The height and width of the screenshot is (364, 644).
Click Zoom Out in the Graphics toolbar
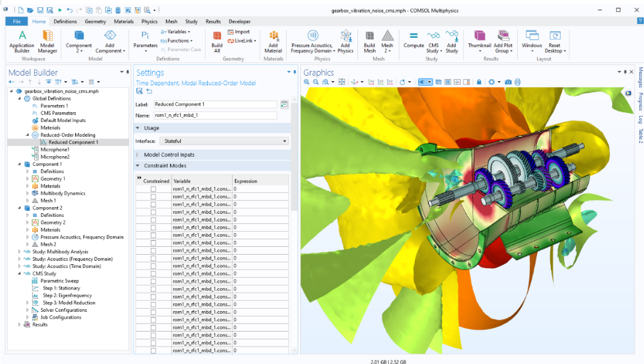(315, 82)
